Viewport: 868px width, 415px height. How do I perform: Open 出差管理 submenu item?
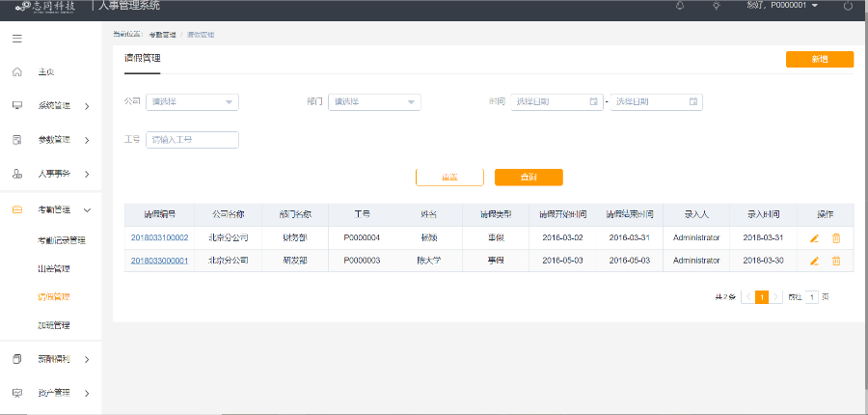54,269
